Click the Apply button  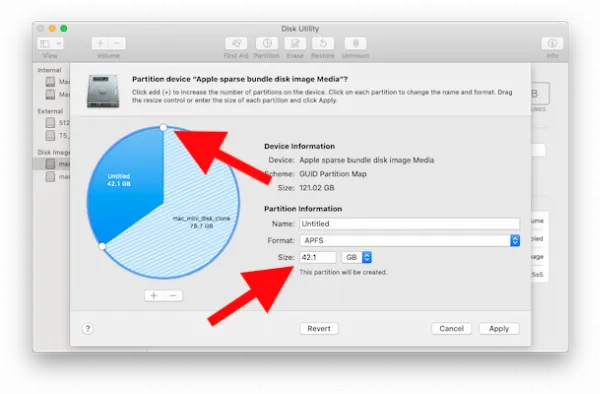coord(499,329)
